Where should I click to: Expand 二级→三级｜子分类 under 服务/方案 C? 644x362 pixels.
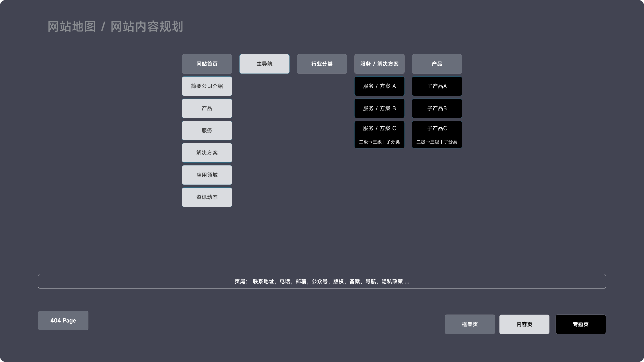(379, 142)
